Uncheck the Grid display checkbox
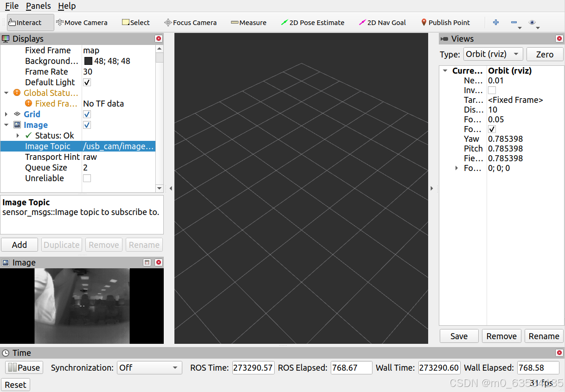 coord(87,114)
